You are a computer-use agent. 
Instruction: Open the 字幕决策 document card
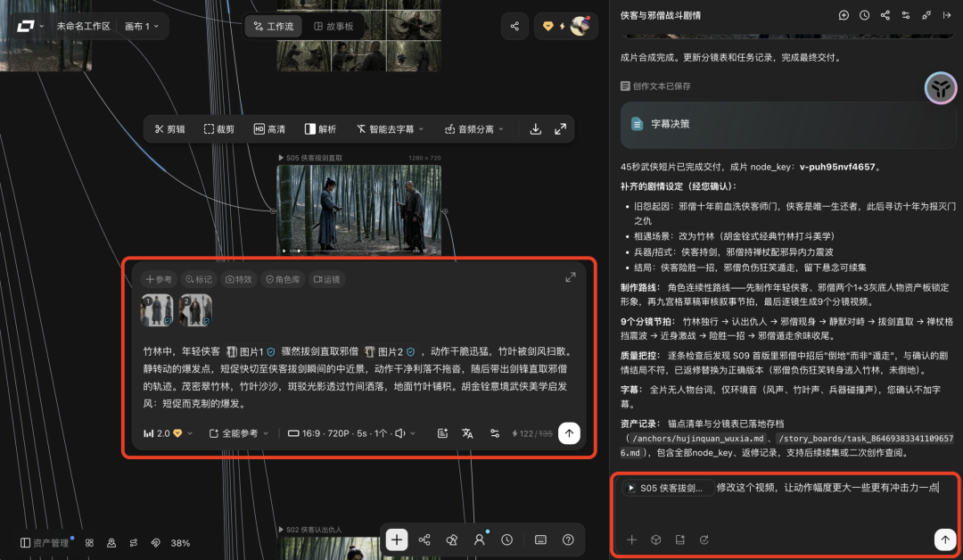(788, 125)
